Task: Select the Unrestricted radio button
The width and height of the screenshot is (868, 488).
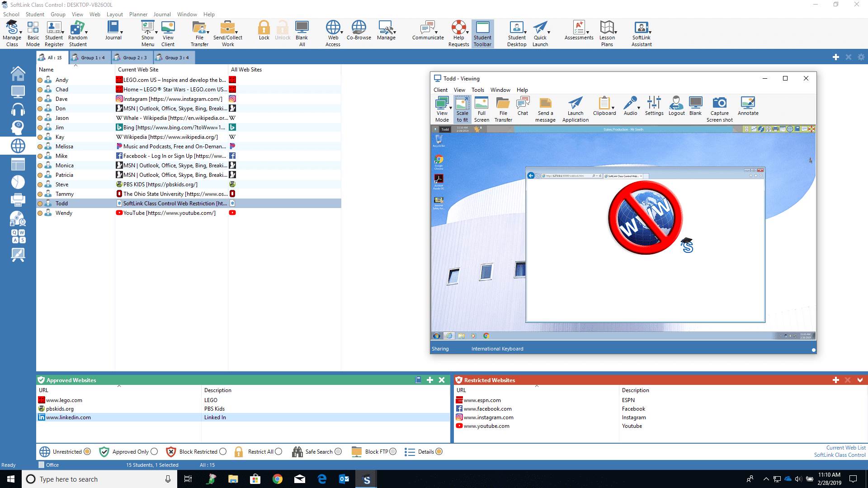Action: tap(87, 451)
